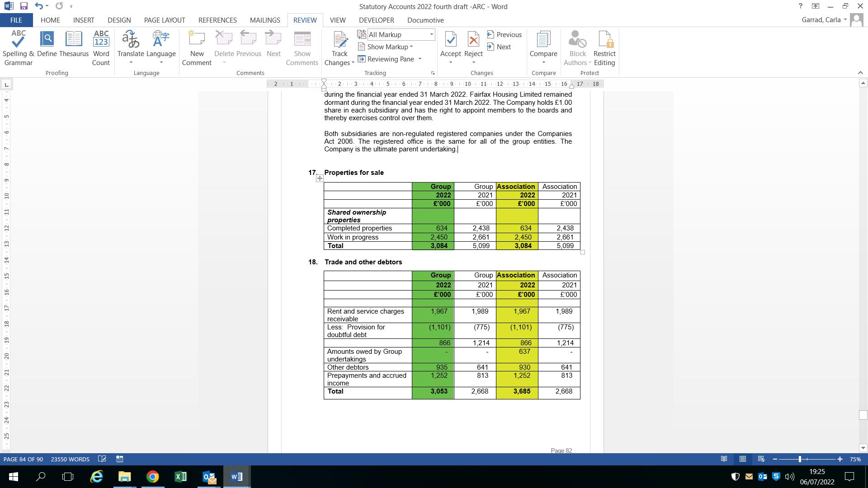Jump to Previous tracked change
Viewport: 868px width, 488px height.
click(505, 35)
